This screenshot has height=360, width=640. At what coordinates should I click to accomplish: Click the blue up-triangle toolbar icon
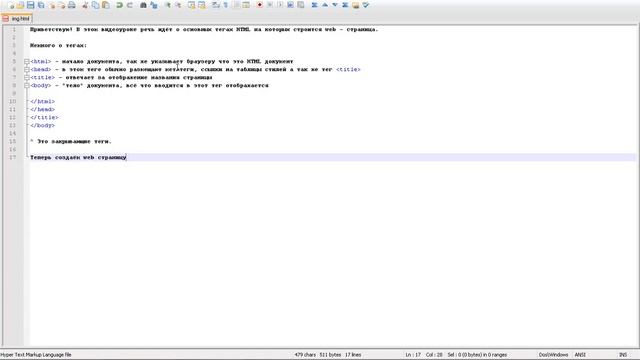[x=325, y=5]
